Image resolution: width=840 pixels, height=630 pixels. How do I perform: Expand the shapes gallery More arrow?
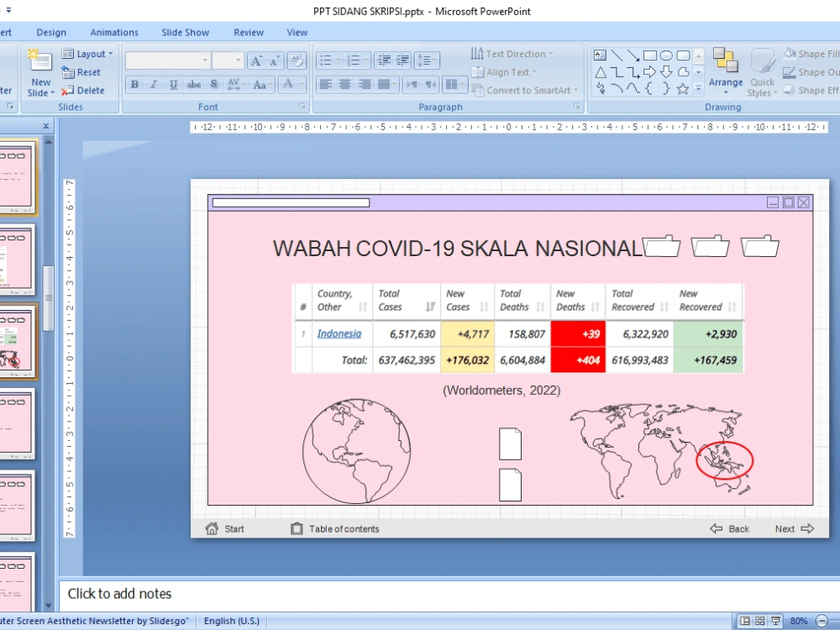[698, 89]
